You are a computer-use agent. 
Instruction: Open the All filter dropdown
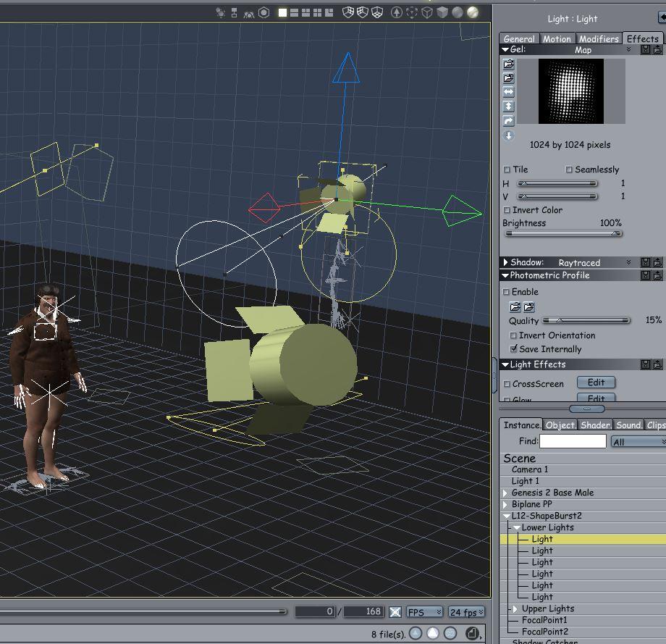pos(638,442)
